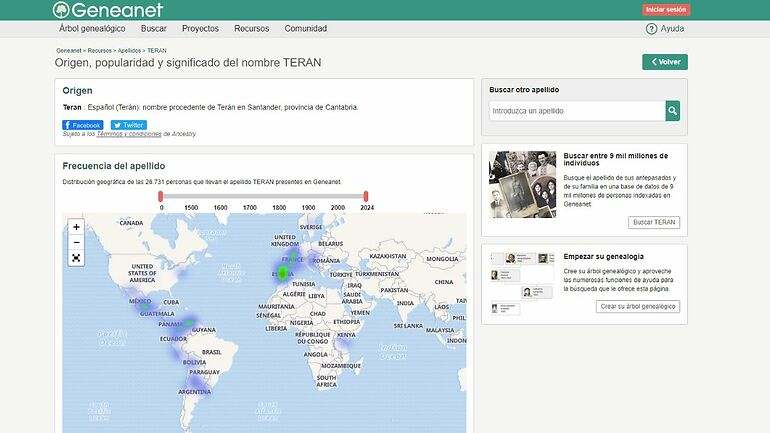Click the TERAN breadcrumb text

tap(157, 51)
